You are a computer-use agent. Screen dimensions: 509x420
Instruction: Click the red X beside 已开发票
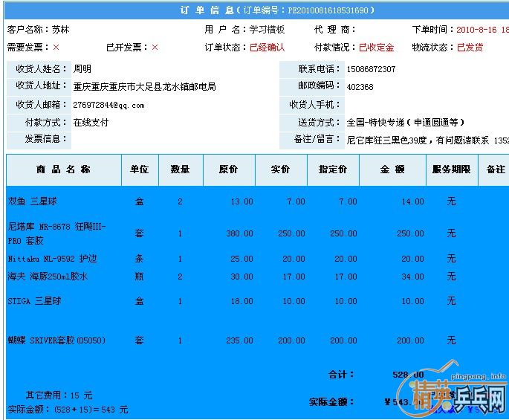(x=155, y=48)
